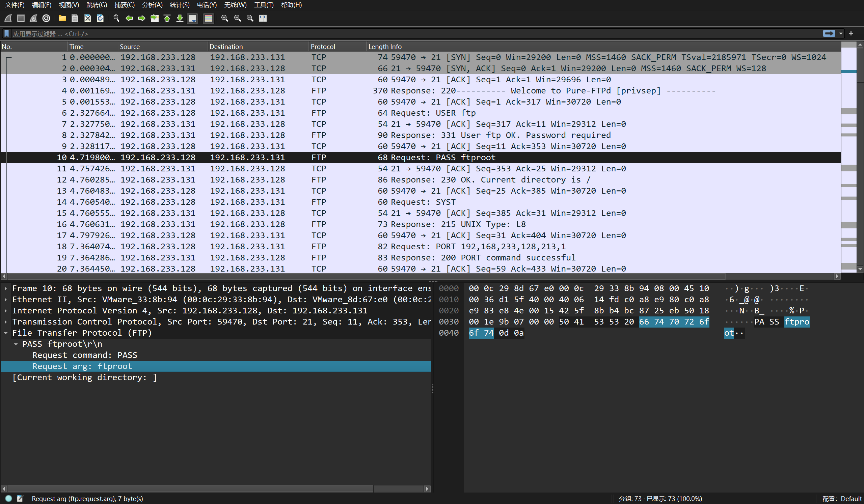Open the 分析(A) menu
864x504 pixels.
[152, 5]
